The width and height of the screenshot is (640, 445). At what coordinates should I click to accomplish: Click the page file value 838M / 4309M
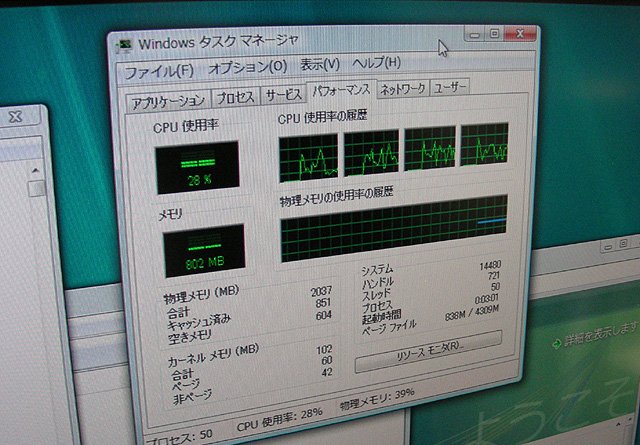coord(471,313)
